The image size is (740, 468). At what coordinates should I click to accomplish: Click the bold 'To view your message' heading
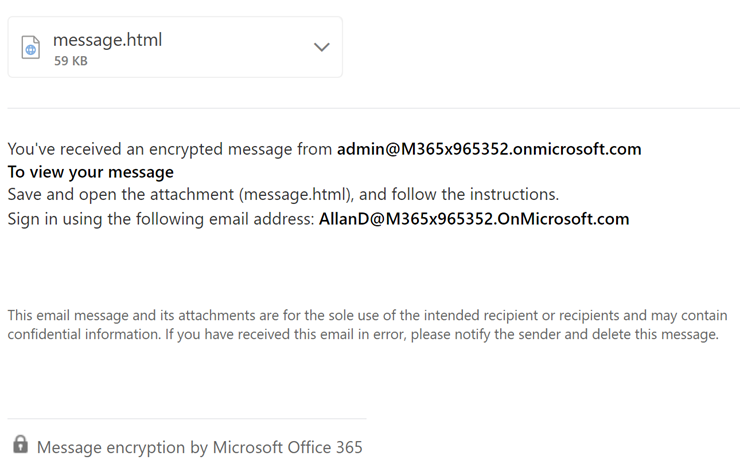click(x=91, y=172)
